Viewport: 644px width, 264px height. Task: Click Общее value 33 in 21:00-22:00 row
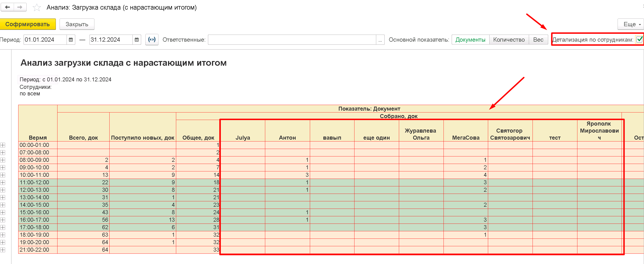tap(198, 250)
